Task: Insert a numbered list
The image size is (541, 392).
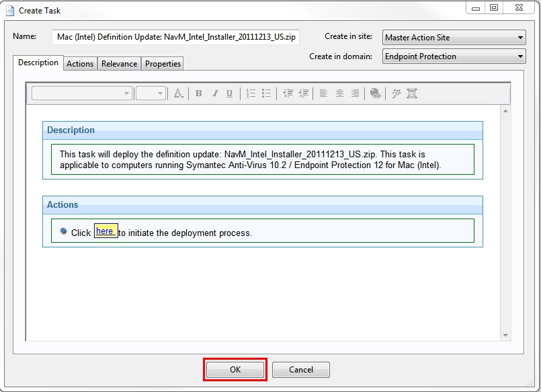Action: click(251, 93)
